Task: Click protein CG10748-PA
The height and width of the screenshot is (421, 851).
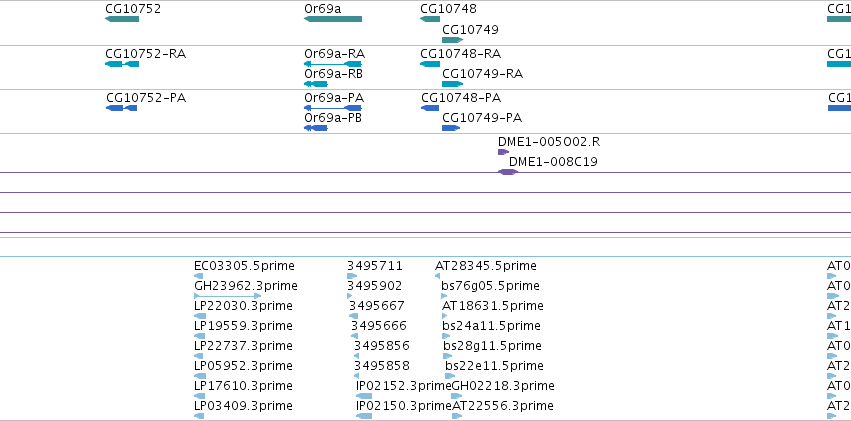Action: tap(430, 108)
